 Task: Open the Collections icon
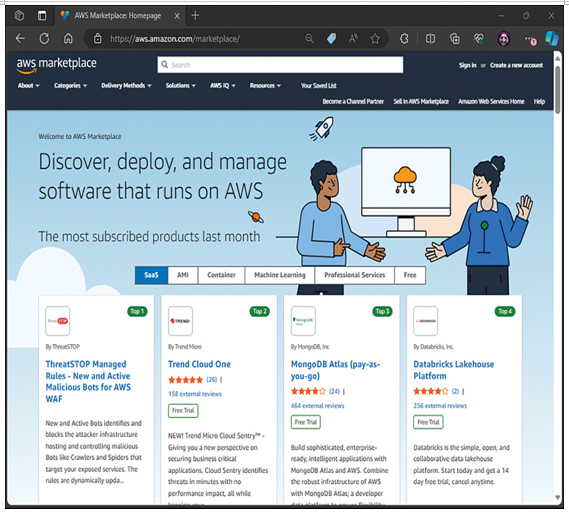(455, 38)
